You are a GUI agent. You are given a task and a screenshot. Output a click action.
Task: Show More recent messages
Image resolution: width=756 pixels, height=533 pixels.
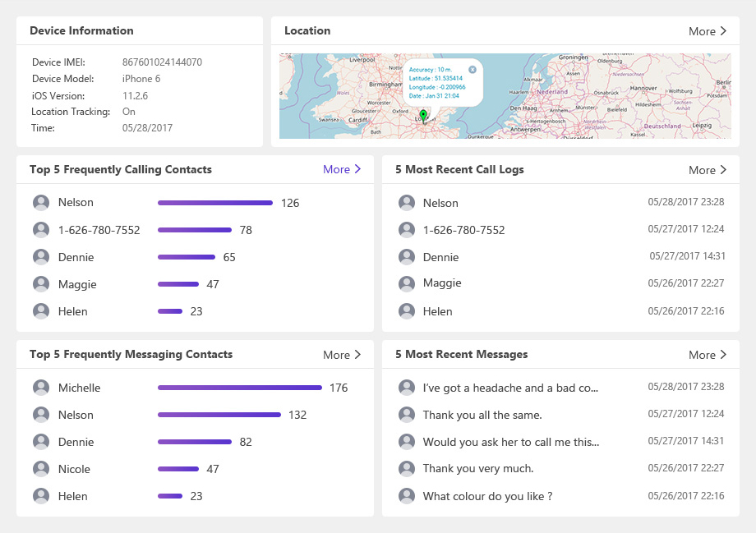click(708, 355)
